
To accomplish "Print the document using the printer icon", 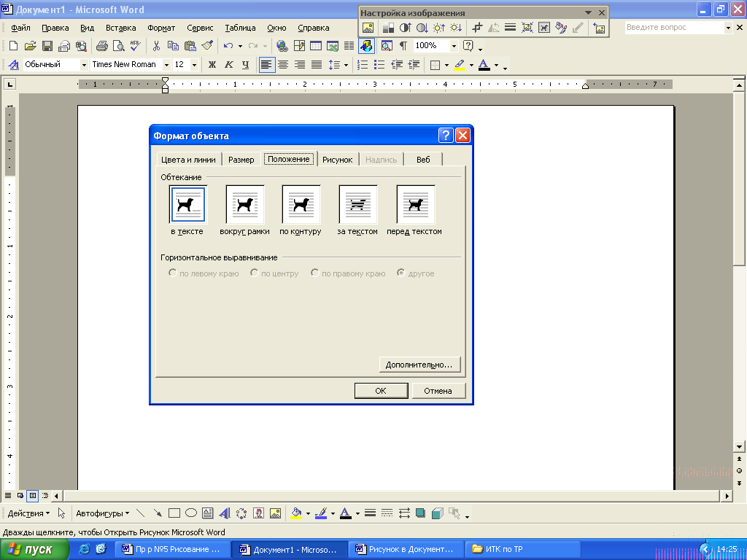I will [x=102, y=46].
